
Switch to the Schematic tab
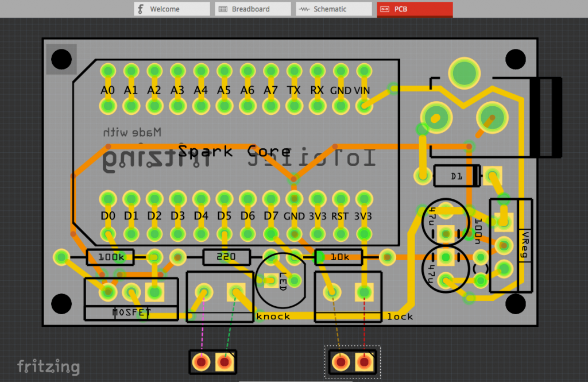[334, 9]
